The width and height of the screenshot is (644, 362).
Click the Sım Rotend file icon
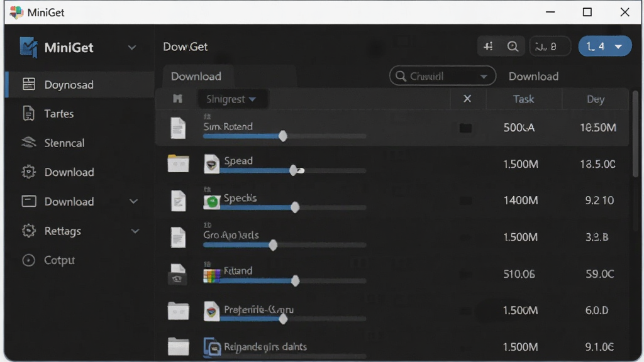(178, 128)
